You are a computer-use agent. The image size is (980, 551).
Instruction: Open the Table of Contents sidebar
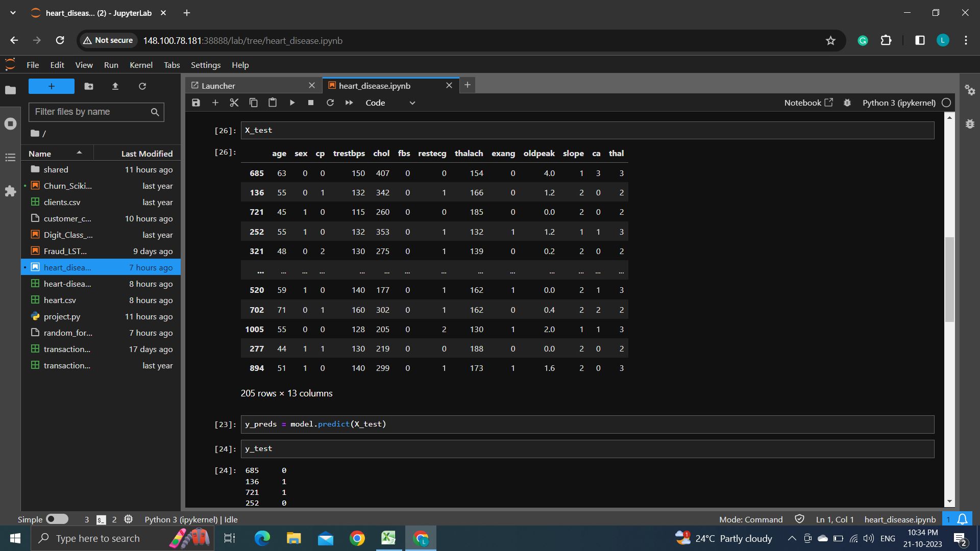(x=10, y=158)
